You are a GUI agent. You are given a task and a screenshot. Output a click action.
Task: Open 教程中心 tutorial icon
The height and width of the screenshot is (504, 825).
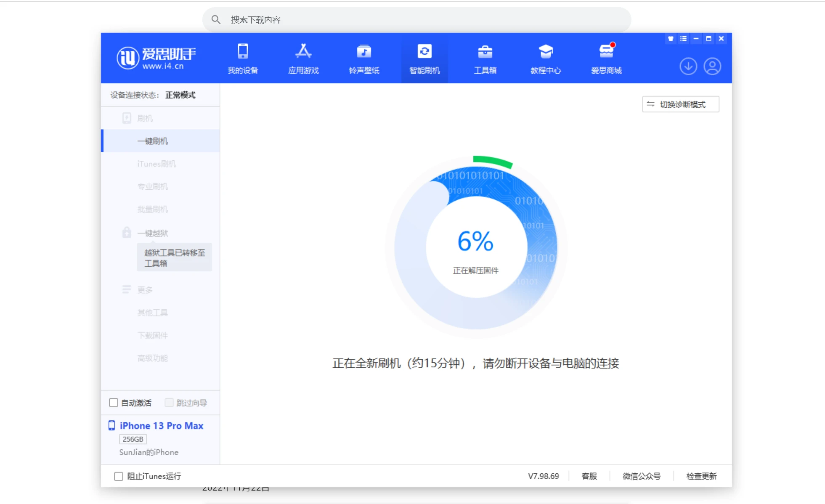click(x=546, y=52)
